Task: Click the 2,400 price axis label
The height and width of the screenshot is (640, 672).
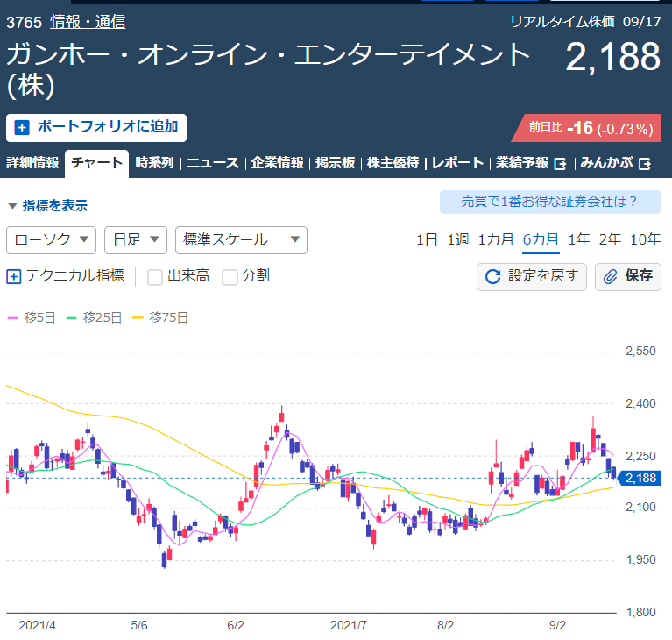Action: [640, 403]
